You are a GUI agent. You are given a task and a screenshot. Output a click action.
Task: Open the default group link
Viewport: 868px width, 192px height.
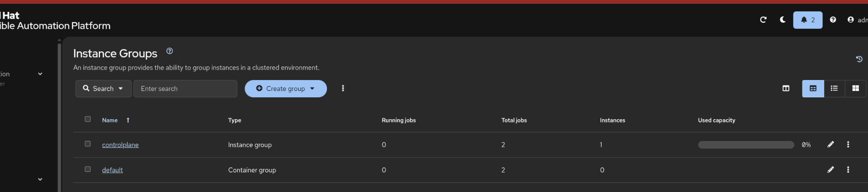(112, 170)
